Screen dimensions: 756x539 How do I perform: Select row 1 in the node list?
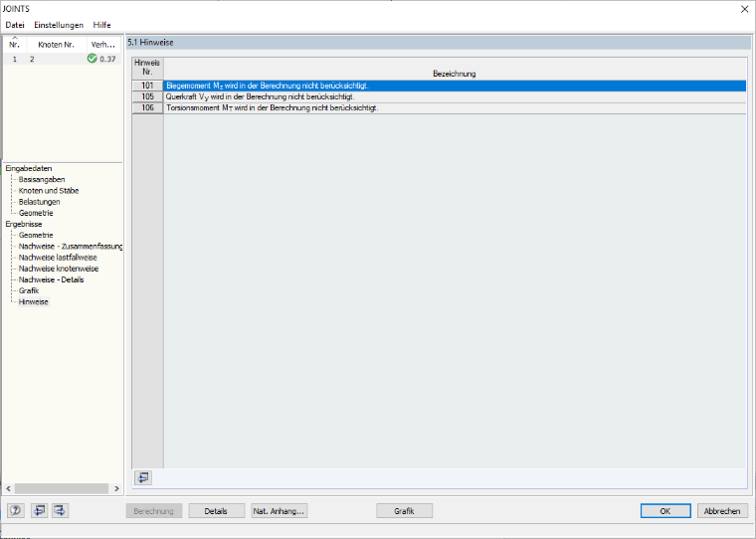63,59
